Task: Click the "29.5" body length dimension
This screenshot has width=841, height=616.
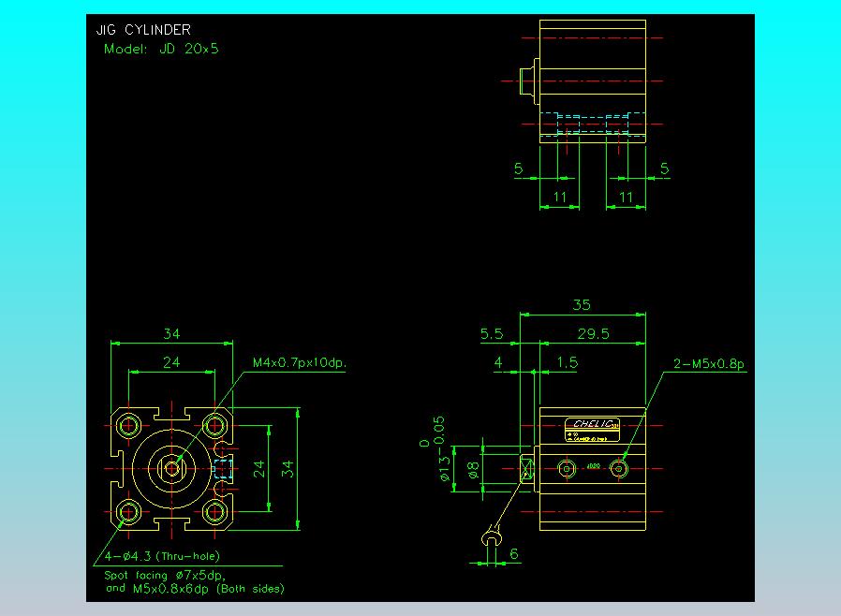Action: (x=593, y=334)
